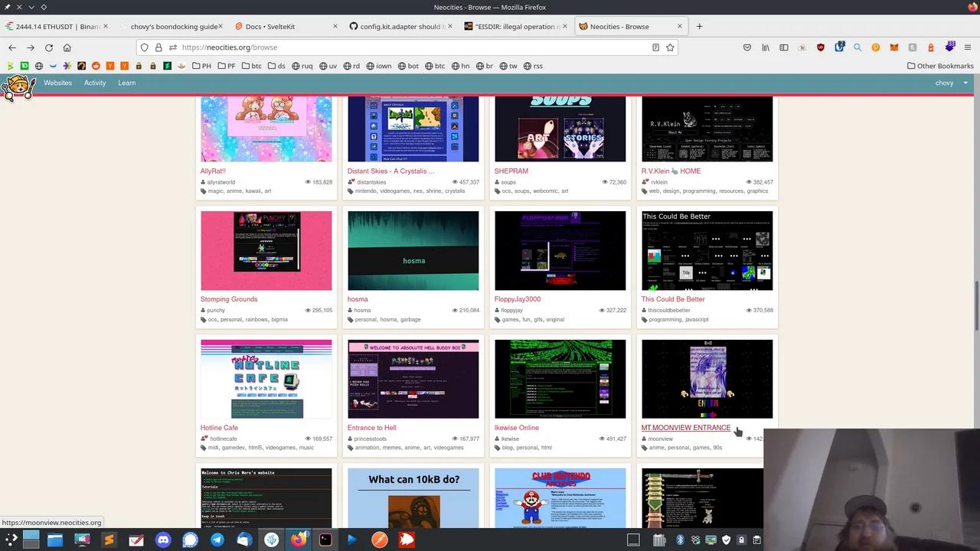980x551 pixels.
Task: Open the Hotline Cafe website link
Action: [219, 428]
